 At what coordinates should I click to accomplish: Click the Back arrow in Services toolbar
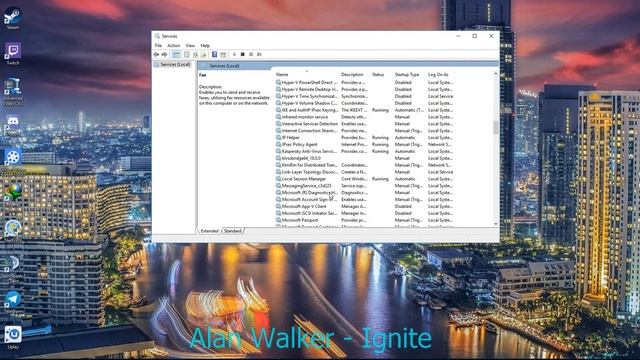pyautogui.click(x=156, y=54)
